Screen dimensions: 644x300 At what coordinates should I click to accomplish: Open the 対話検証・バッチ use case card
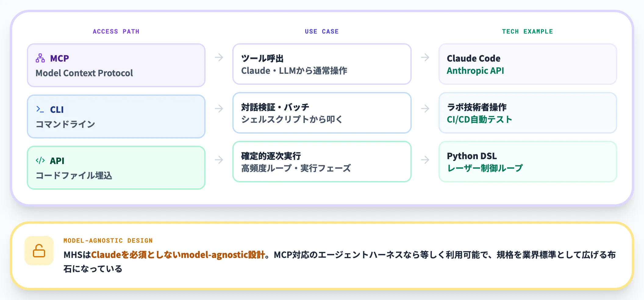(x=322, y=113)
